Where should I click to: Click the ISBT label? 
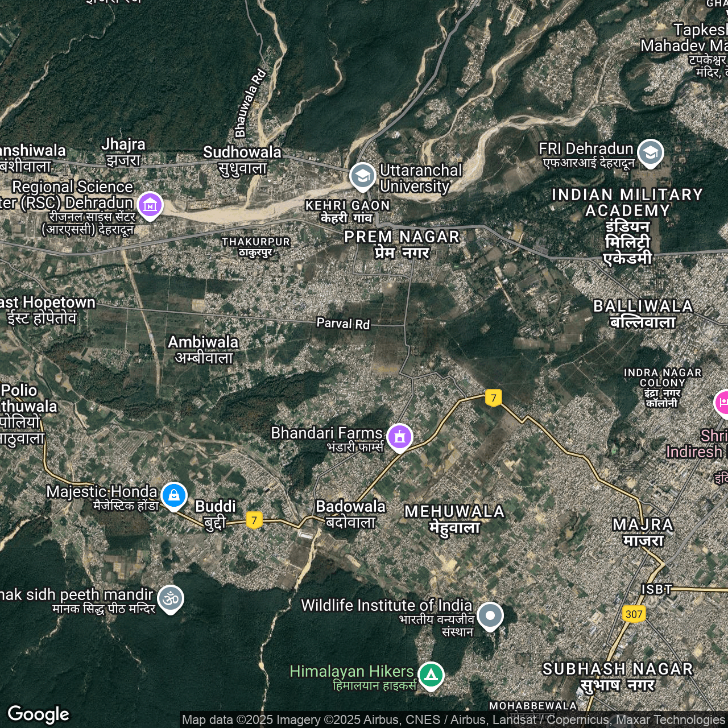coord(657,589)
